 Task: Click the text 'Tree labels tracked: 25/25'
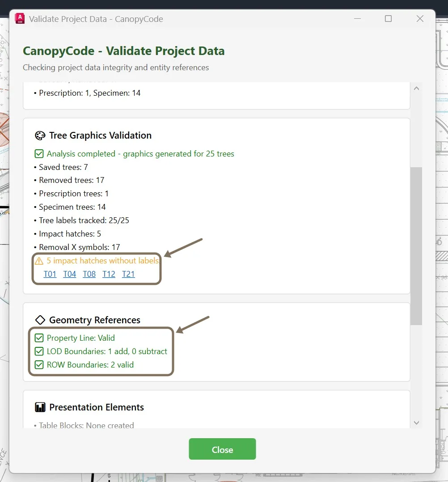84,220
